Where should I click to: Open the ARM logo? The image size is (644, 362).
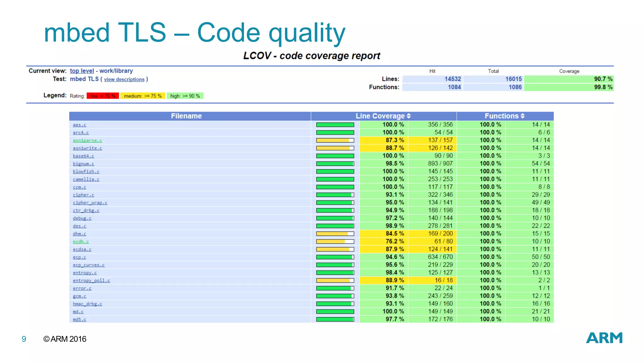(x=604, y=338)
